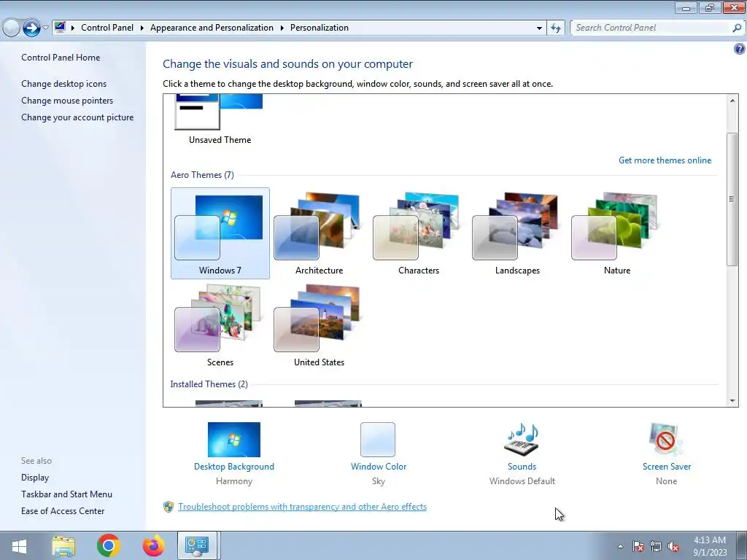The width and height of the screenshot is (747, 560).
Task: Go to Control Panel Home
Action: pos(61,58)
